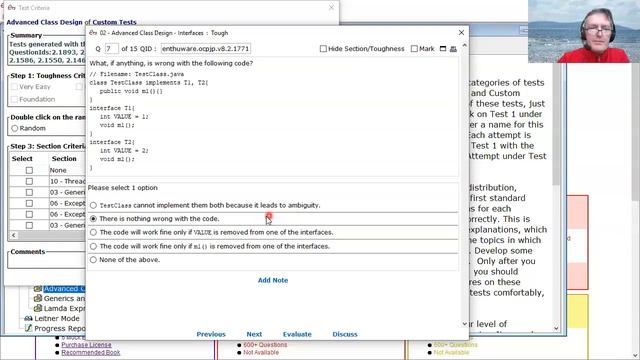
Task: Check the 'None' section row checkbox
Action: point(29,170)
